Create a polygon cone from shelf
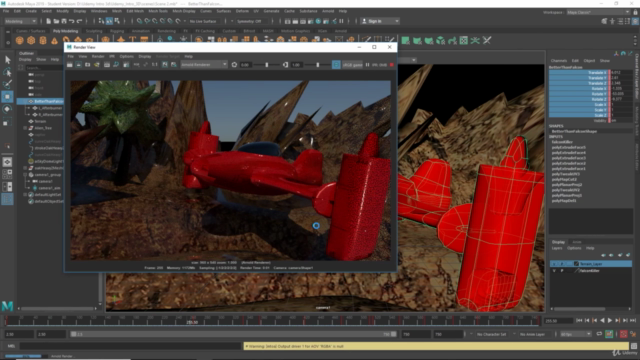 [x=54, y=40]
